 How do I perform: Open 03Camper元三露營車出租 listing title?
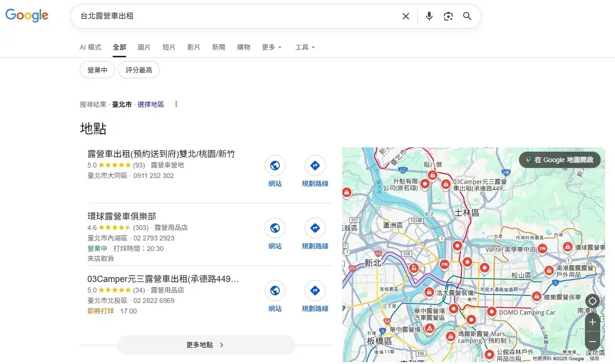click(x=163, y=279)
